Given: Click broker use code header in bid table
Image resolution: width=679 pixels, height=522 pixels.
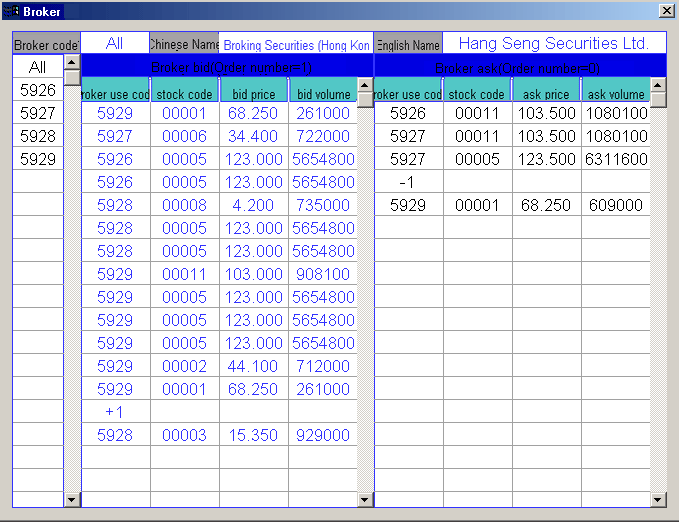Looking at the screenshot, I should 115,91.
